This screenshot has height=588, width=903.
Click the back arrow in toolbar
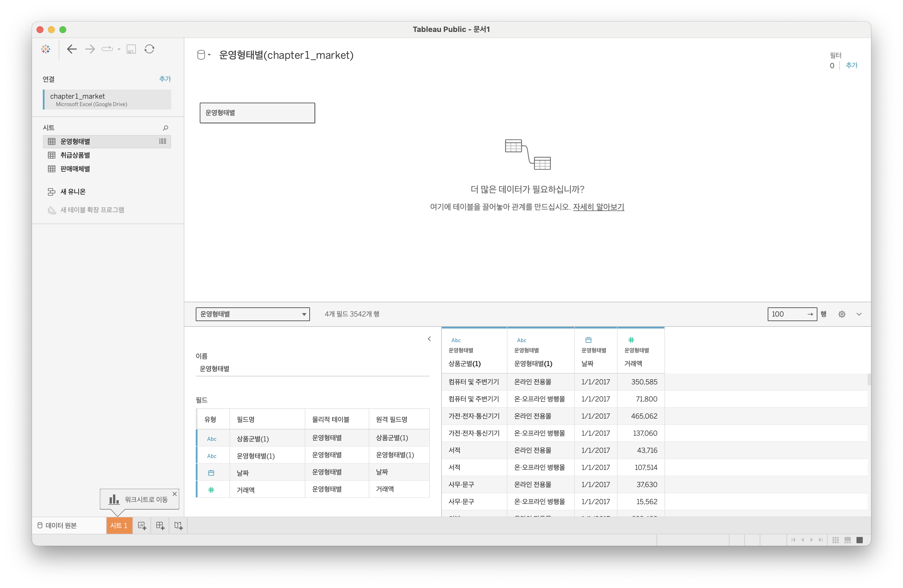click(x=72, y=49)
